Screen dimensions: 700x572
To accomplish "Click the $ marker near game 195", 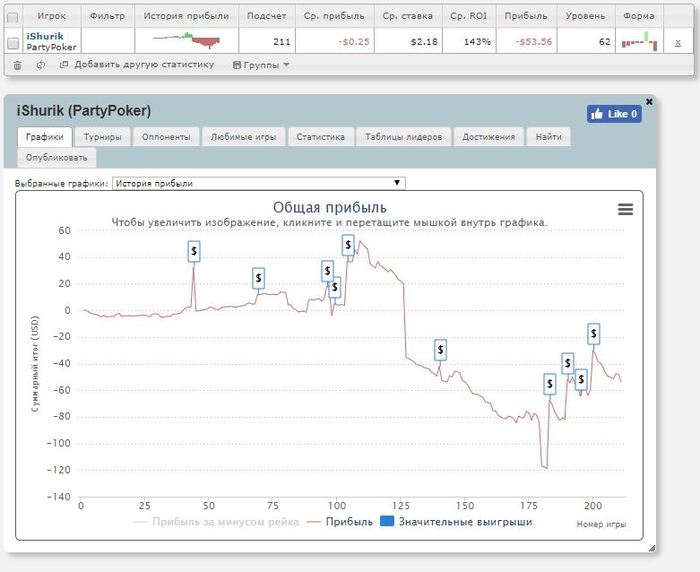I will coord(581,380).
